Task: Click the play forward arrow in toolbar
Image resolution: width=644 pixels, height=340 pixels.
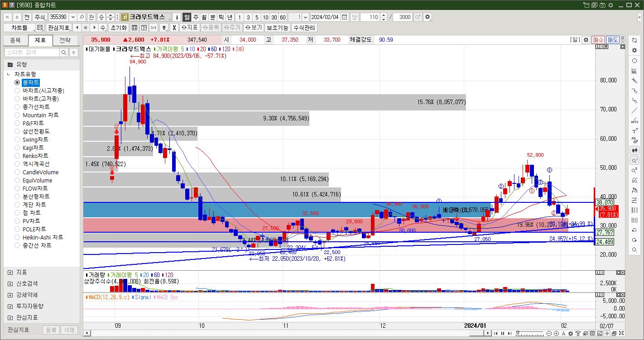Action: [94, 28]
